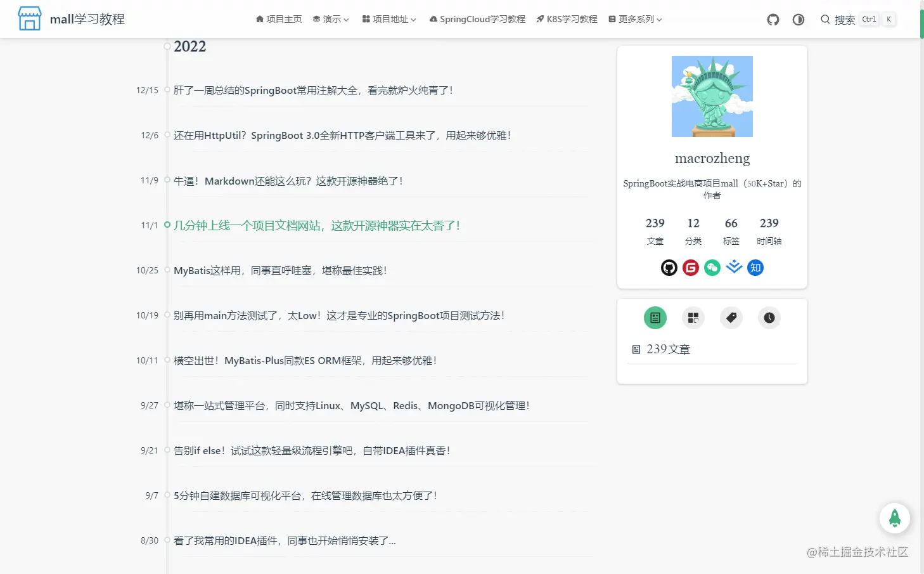View the 239 时间轴 count
Image resolution: width=924 pixels, height=574 pixels.
769,232
